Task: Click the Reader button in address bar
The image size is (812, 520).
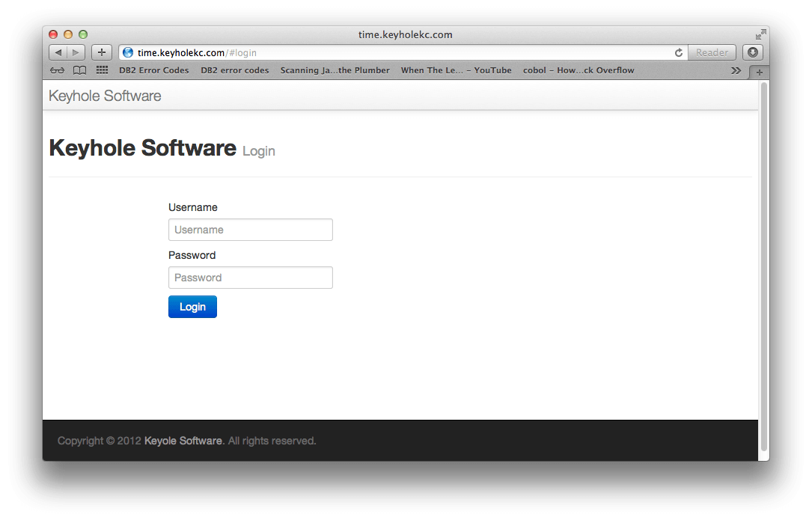Action: (x=712, y=52)
